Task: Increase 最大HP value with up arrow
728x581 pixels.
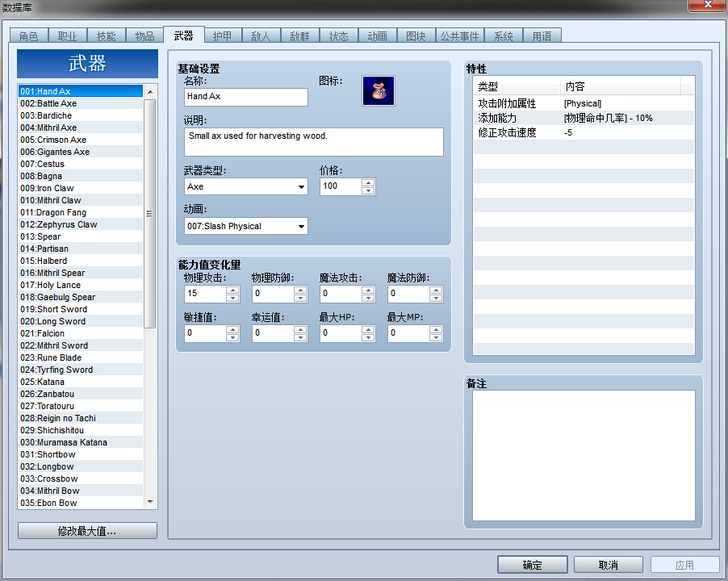Action: point(368,329)
